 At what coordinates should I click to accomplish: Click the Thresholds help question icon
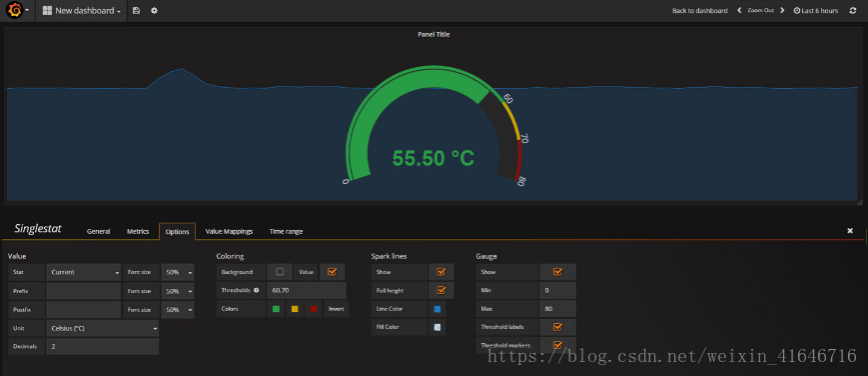tap(257, 290)
